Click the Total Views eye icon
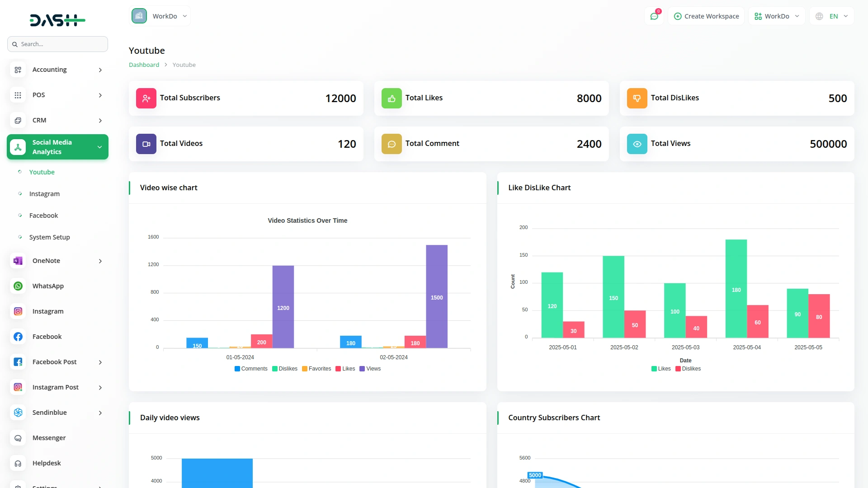 [x=637, y=144]
